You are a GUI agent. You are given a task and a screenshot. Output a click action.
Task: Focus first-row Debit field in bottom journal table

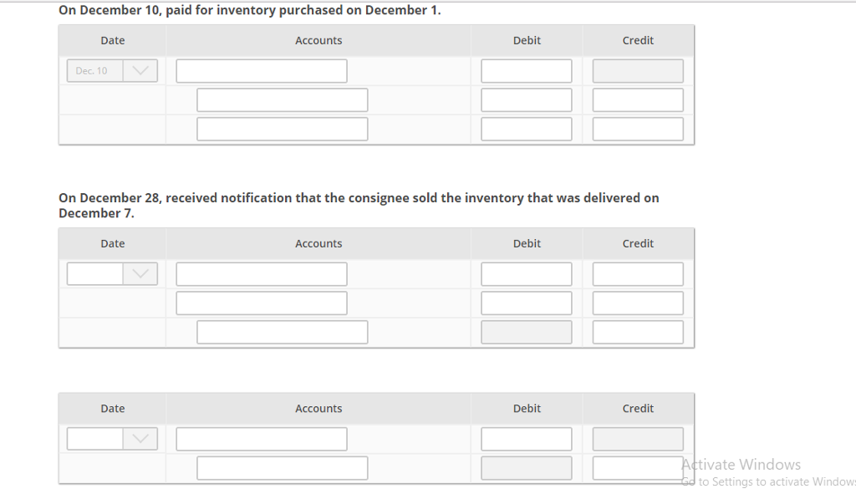pyautogui.click(x=527, y=439)
